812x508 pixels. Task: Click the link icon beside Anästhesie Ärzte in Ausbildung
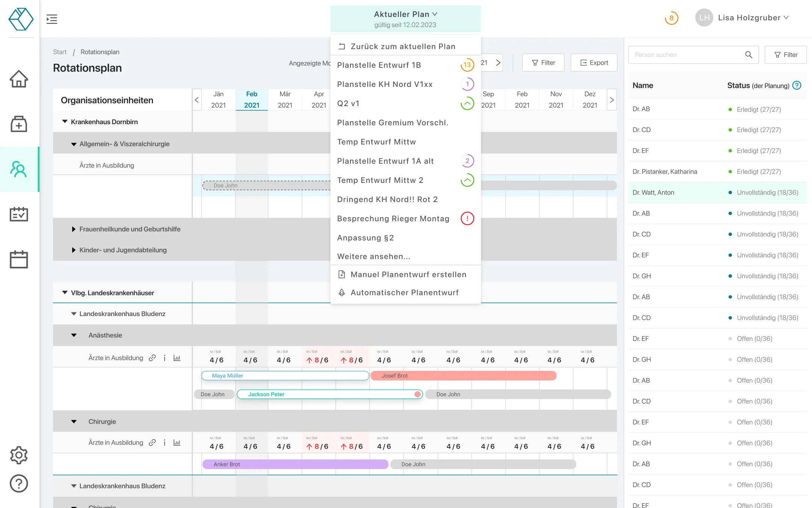[152, 358]
